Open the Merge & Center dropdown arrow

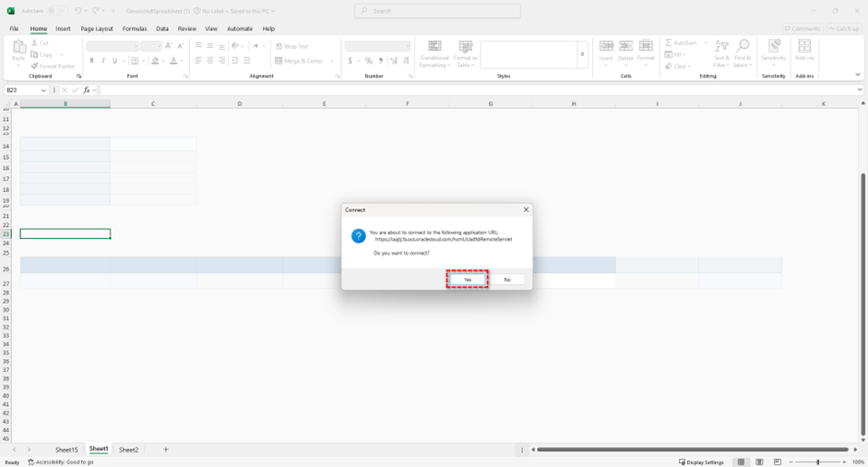coord(330,61)
